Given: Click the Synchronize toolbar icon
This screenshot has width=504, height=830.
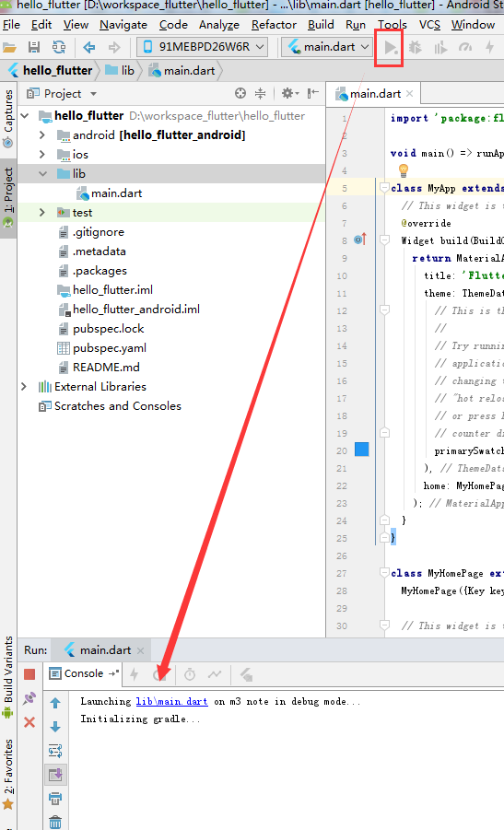Looking at the screenshot, I should [x=59, y=48].
